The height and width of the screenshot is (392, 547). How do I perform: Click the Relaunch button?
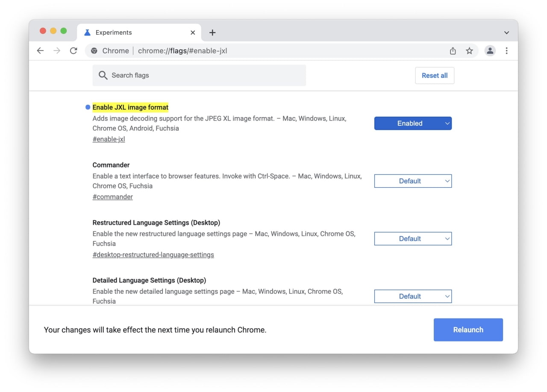[468, 330]
